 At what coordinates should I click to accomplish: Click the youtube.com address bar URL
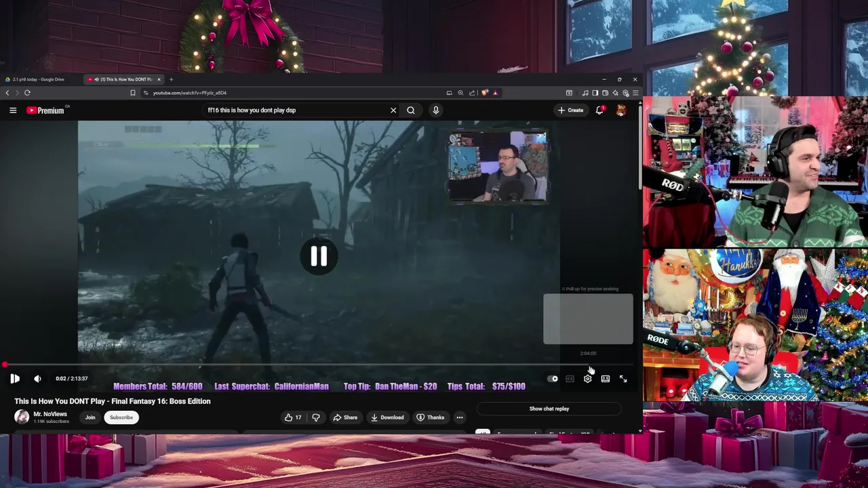[189, 93]
